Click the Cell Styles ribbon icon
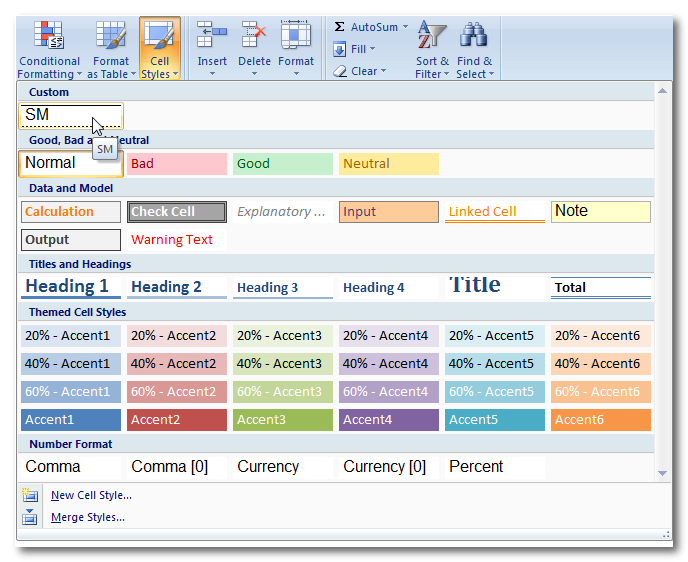The height and width of the screenshot is (562, 688). 158,37
